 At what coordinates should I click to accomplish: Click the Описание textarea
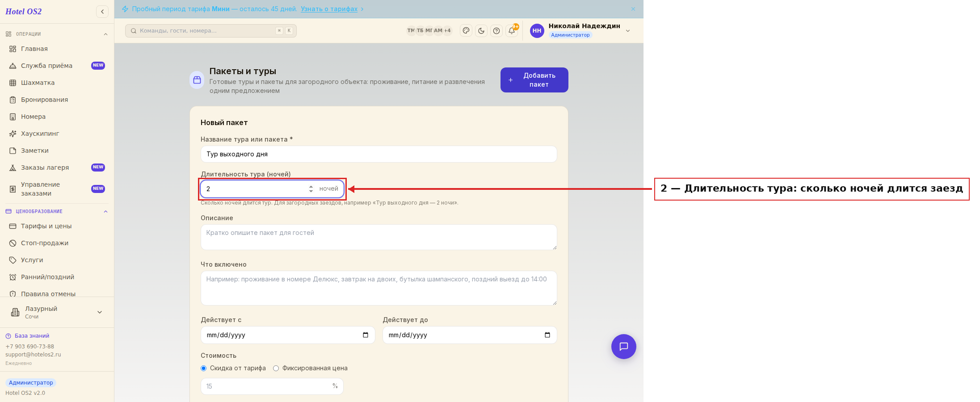click(x=379, y=237)
